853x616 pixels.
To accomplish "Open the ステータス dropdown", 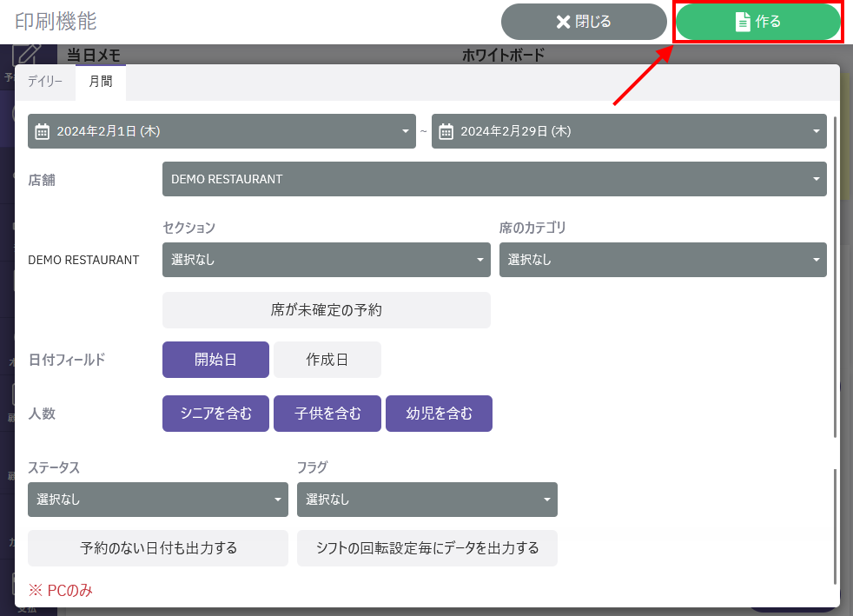I will [158, 500].
